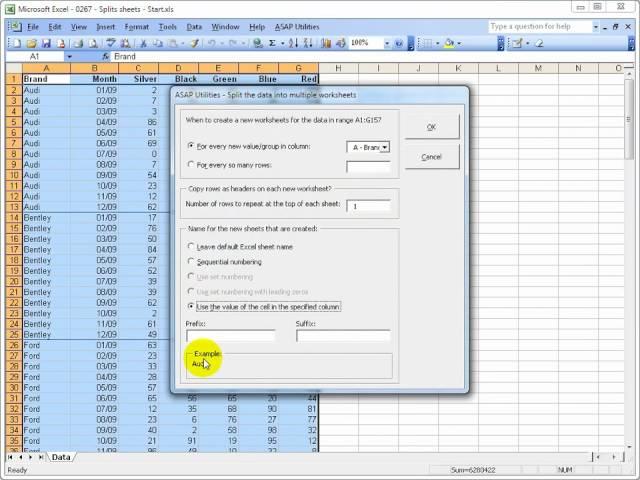Click the Cancel button in dialog
The width and height of the screenshot is (640, 480).
point(431,157)
